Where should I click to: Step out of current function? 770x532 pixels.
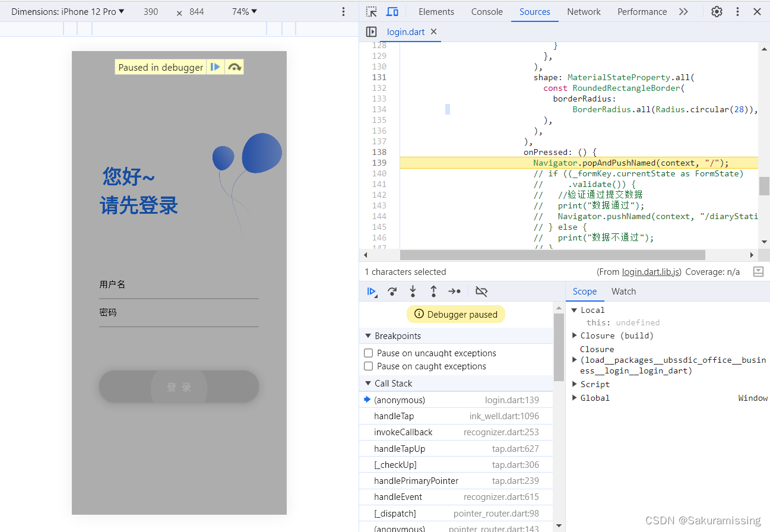coord(433,291)
